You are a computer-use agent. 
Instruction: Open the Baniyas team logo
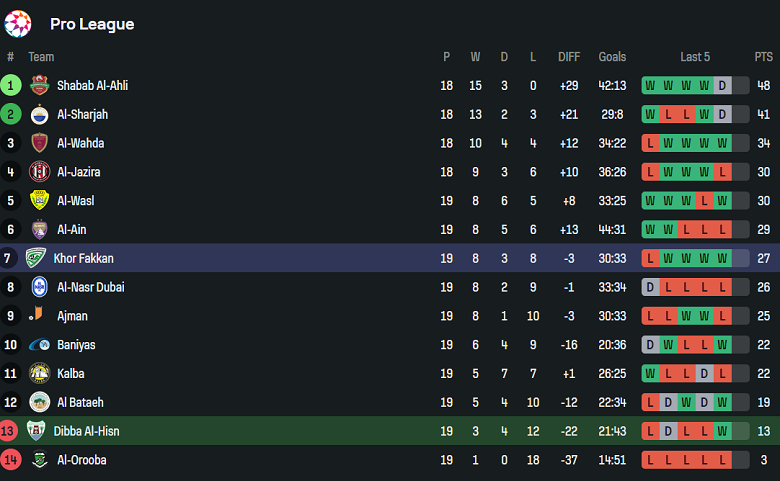point(39,345)
